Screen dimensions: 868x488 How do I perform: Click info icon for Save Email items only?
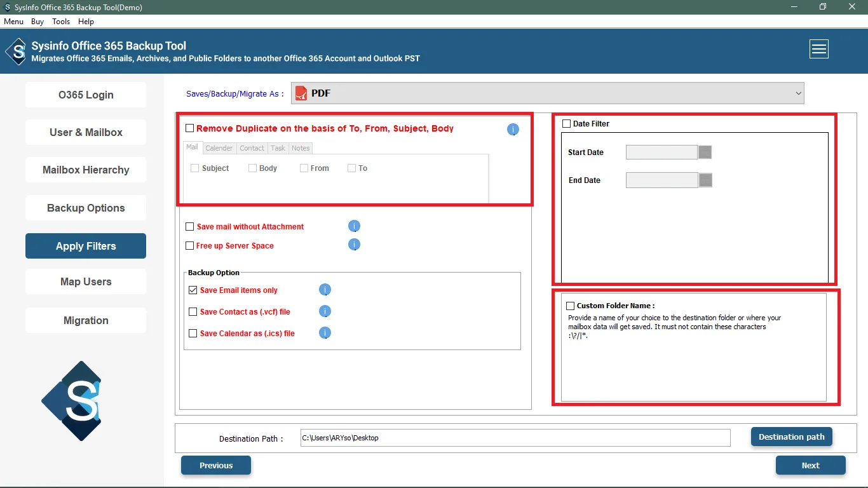point(325,290)
